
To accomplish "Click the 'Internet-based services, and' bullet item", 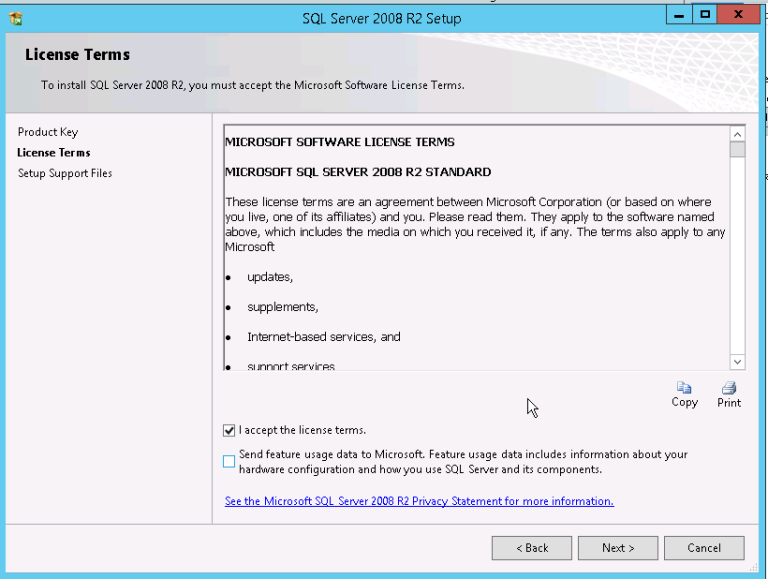I will click(324, 337).
